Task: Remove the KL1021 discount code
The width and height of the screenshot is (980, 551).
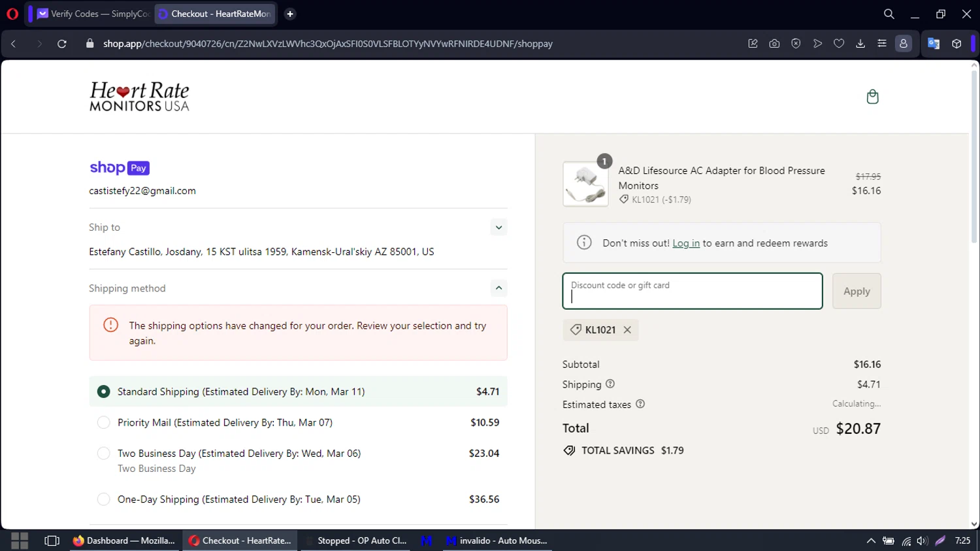Action: click(x=627, y=329)
